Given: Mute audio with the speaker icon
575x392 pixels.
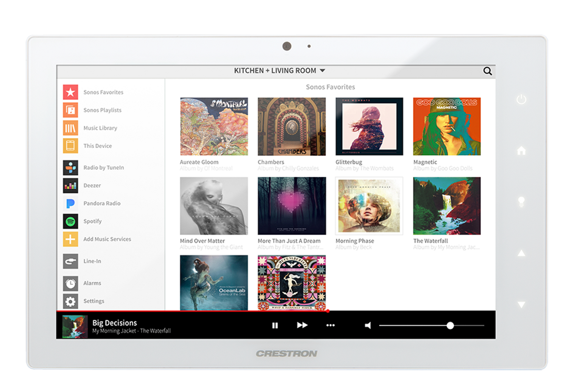Looking at the screenshot, I should tap(368, 326).
